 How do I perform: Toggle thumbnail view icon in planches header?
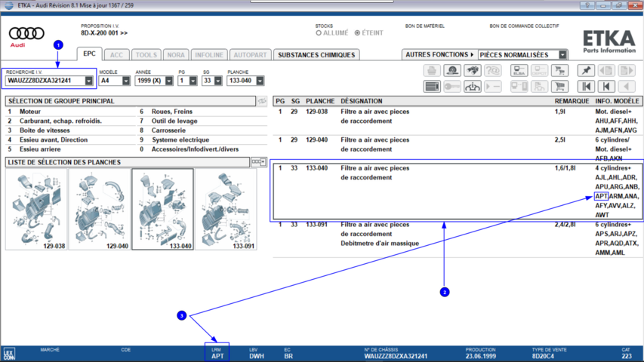click(x=259, y=162)
